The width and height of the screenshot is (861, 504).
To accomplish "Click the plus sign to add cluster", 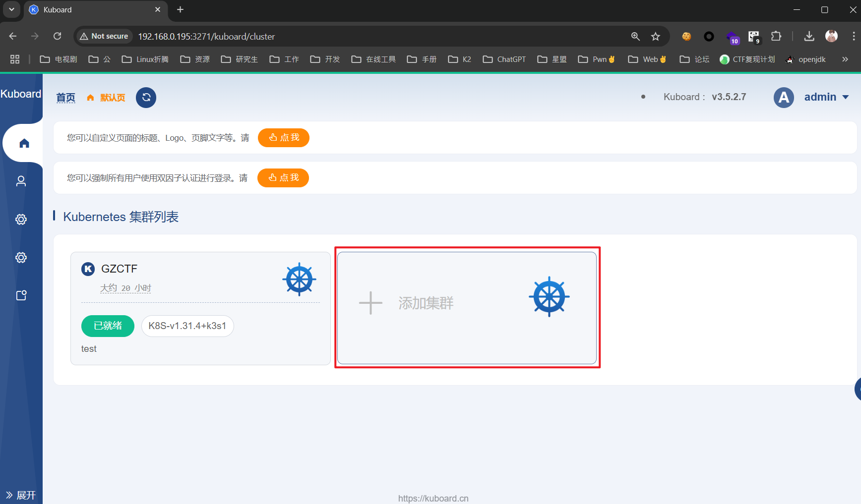I will click(370, 303).
